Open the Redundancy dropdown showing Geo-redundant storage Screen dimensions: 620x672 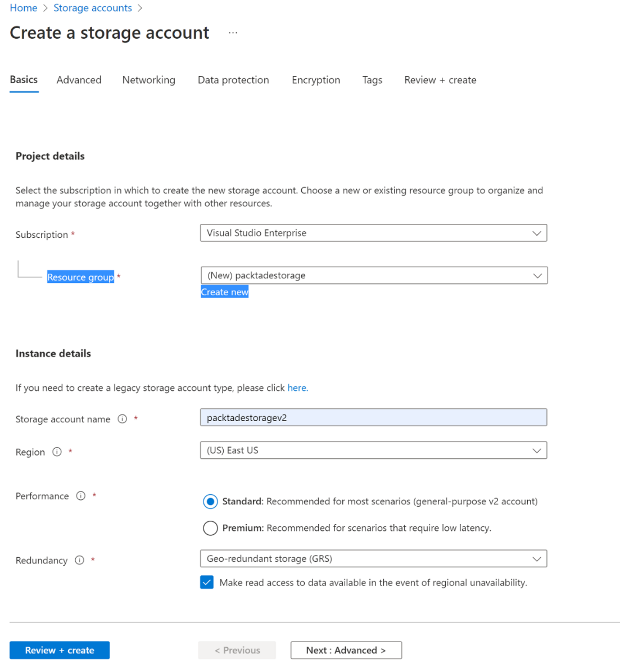[373, 558]
